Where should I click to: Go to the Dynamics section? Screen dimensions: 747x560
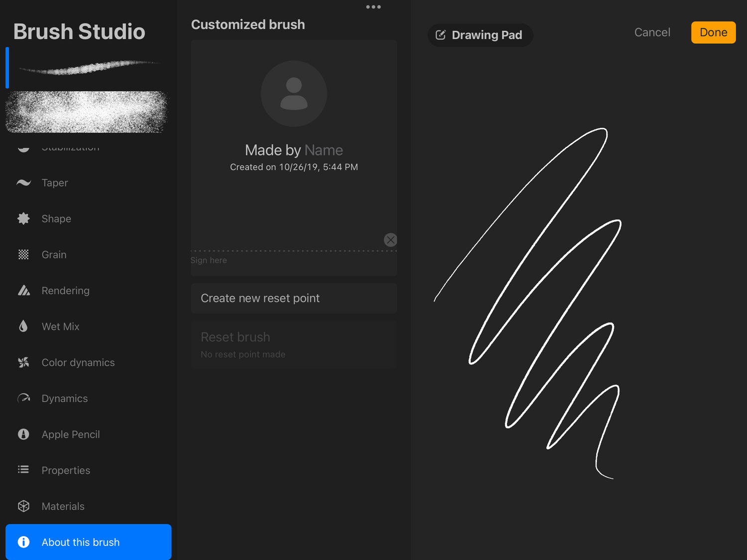88,398
